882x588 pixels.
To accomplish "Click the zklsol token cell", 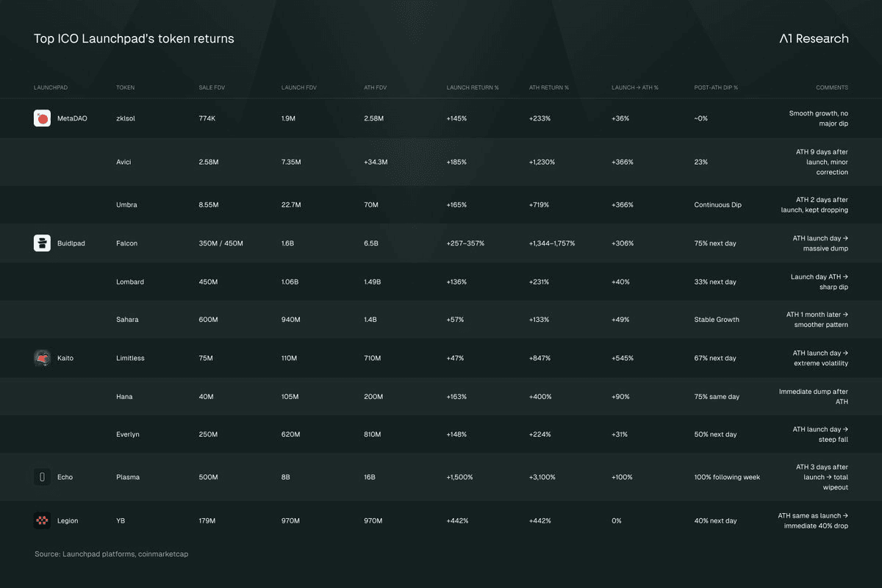I will tap(126, 118).
